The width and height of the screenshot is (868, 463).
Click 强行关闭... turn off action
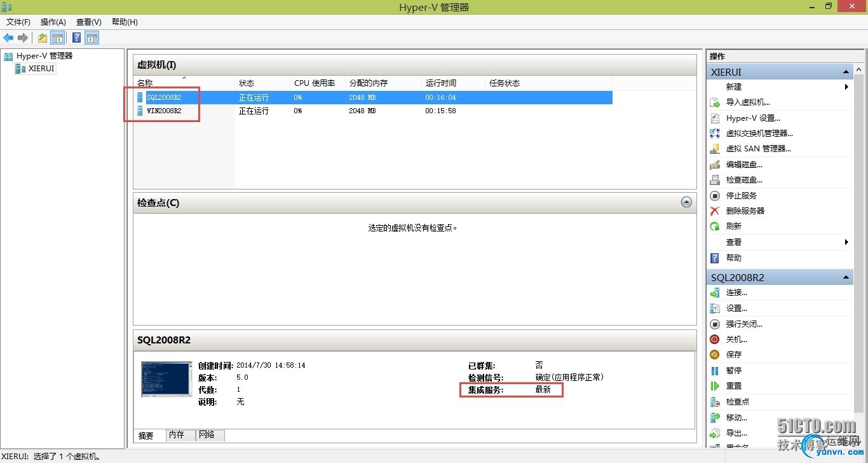point(744,324)
